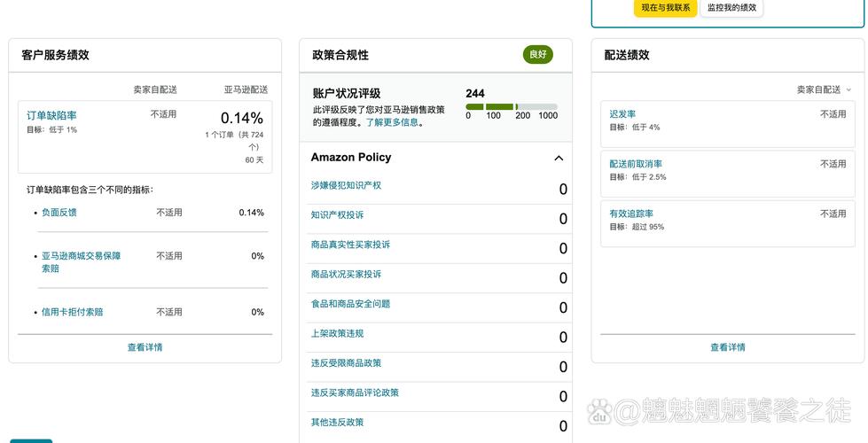
Task: Open 商品真实性买家投诉 link
Action: [x=350, y=245]
